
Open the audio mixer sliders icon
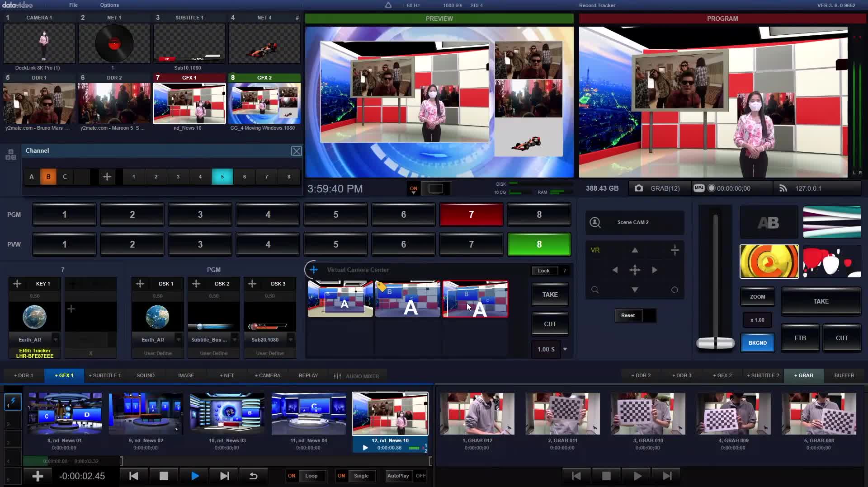coord(337,376)
